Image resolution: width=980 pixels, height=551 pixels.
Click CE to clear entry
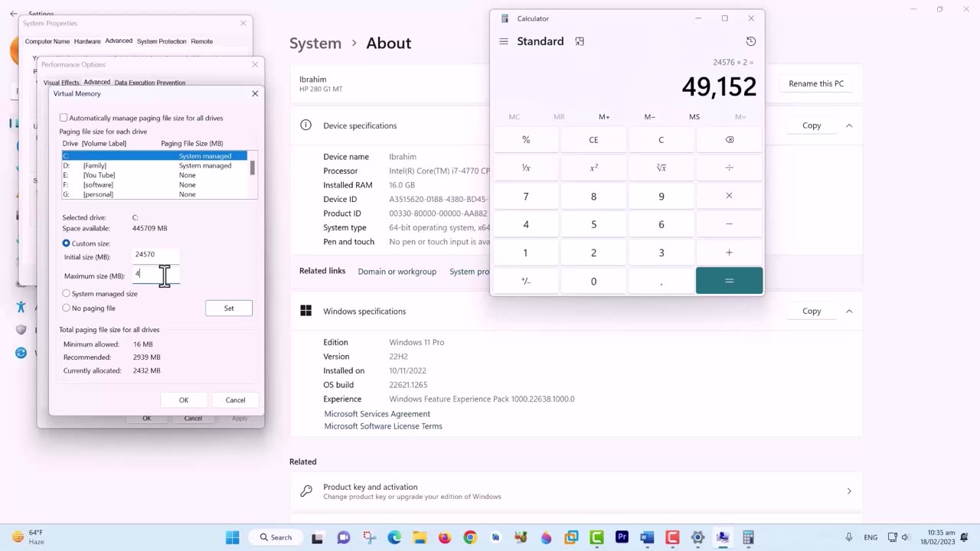pyautogui.click(x=593, y=140)
